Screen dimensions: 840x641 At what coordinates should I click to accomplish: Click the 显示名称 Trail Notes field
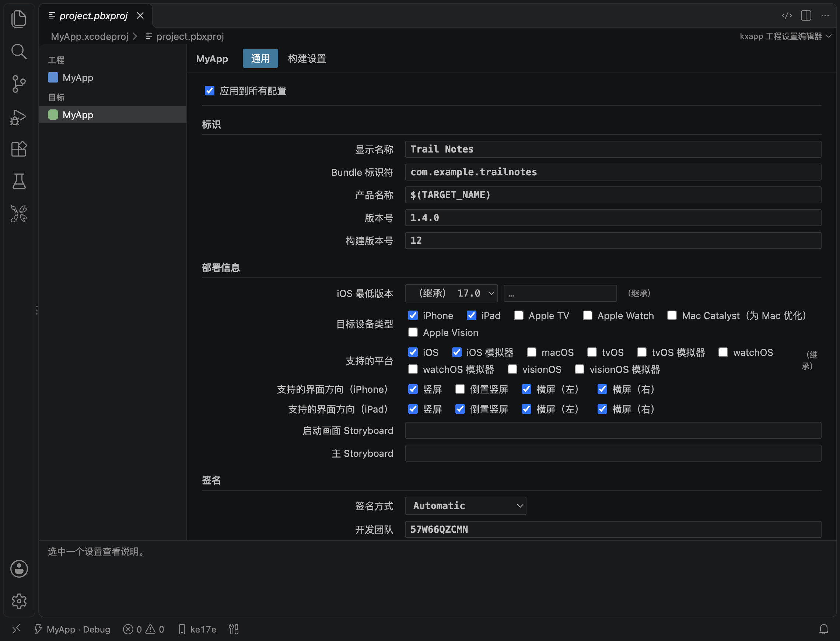(x=613, y=149)
